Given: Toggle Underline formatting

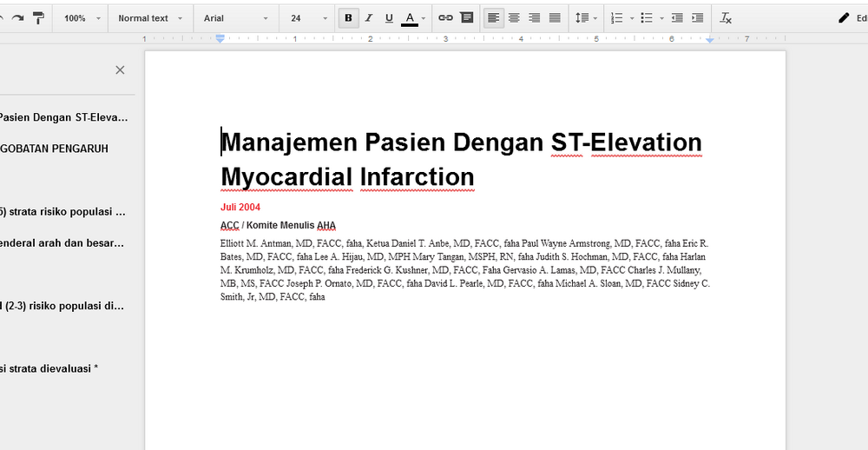Looking at the screenshot, I should pyautogui.click(x=389, y=18).
